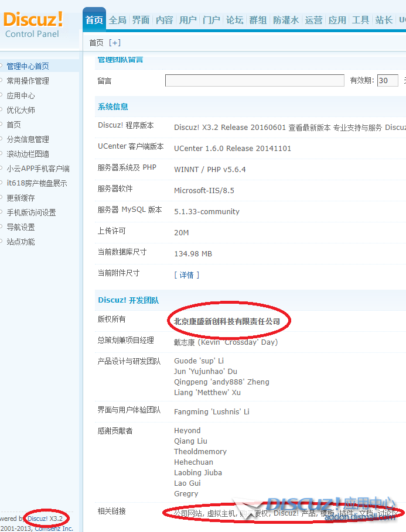Click the 有效期 days input box
Image resolution: width=406 pixels, height=532 pixels.
point(387,81)
